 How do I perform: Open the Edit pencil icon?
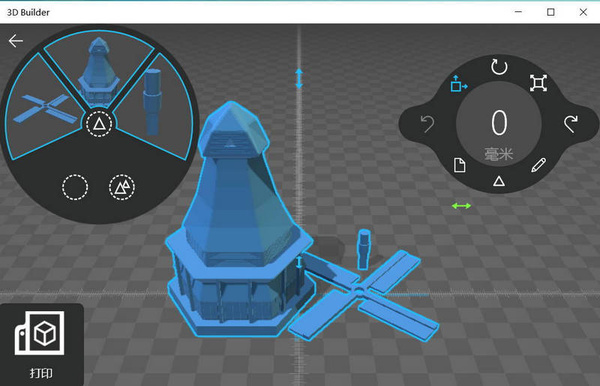(x=538, y=165)
